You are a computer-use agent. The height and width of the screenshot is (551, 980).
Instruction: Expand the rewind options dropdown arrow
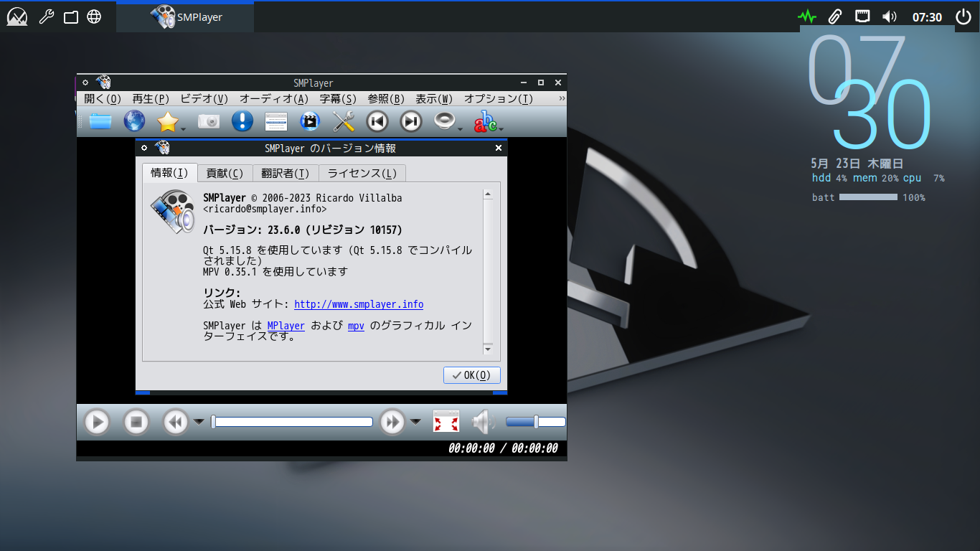(x=199, y=422)
